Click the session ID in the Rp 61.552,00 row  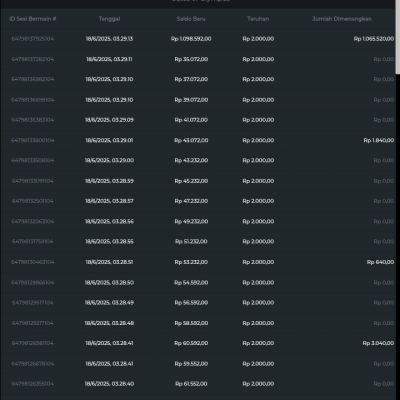(x=33, y=384)
